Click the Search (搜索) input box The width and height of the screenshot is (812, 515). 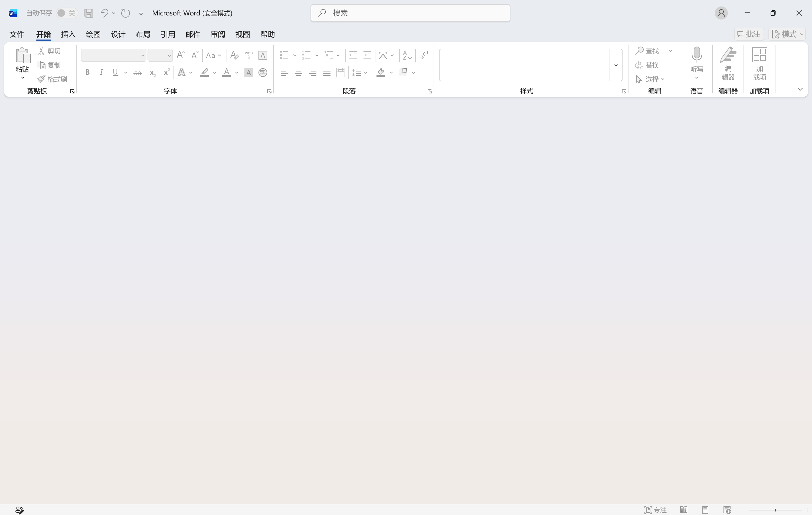coord(410,13)
